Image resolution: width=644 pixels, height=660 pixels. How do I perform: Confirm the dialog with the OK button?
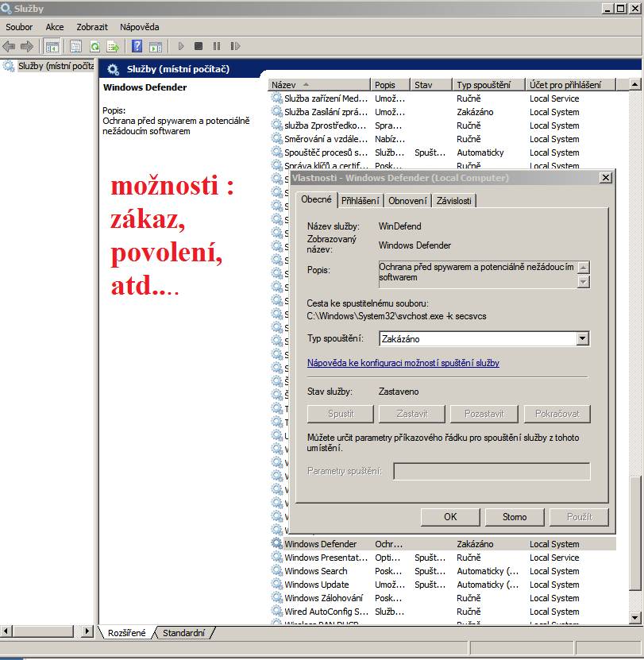[450, 517]
